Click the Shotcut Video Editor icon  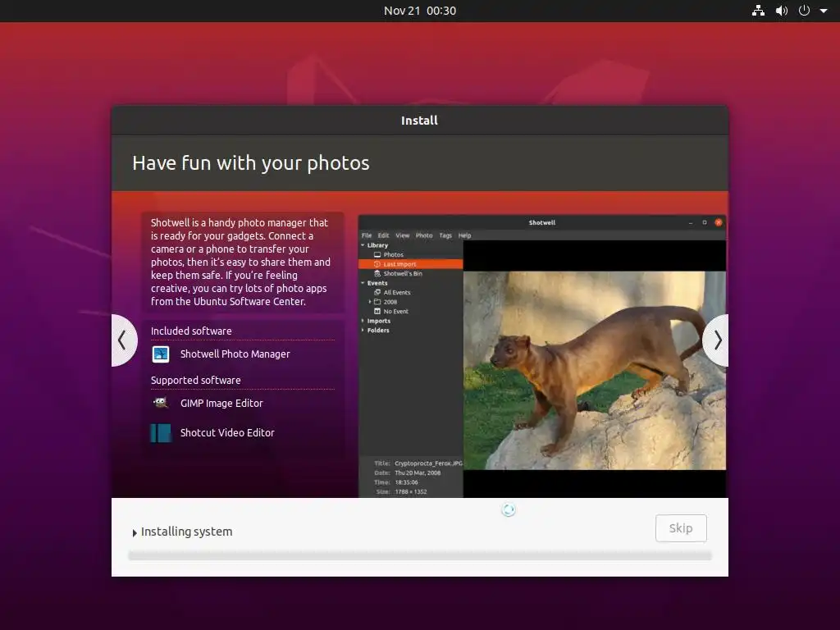[x=161, y=433]
